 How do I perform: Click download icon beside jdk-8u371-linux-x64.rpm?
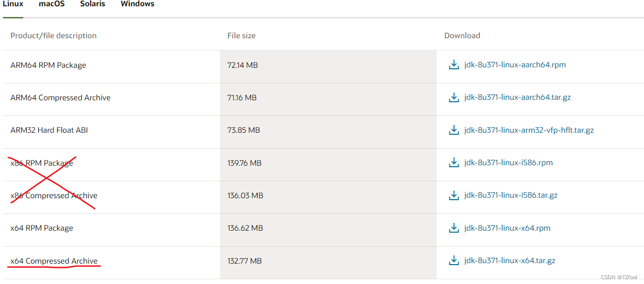(x=454, y=228)
